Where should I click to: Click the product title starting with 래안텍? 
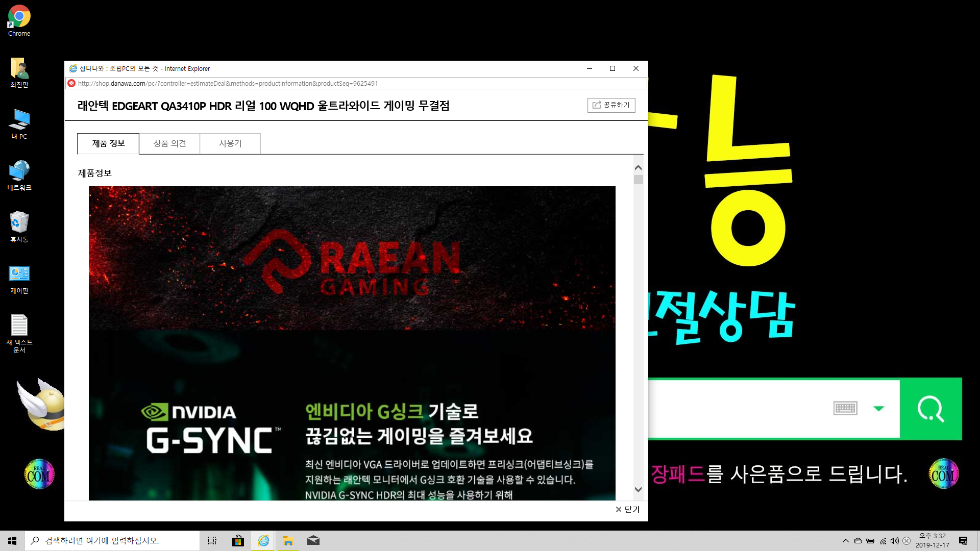[263, 106]
